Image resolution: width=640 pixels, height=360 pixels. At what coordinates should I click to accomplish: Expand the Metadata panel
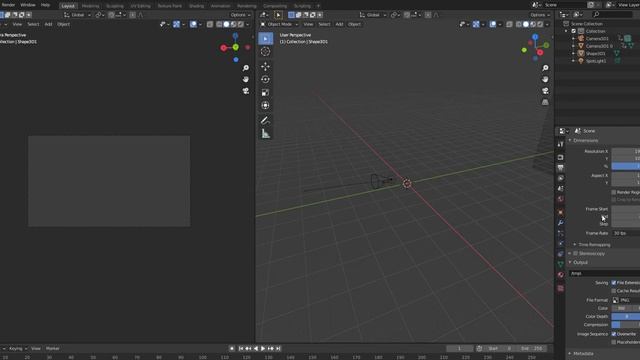581,353
